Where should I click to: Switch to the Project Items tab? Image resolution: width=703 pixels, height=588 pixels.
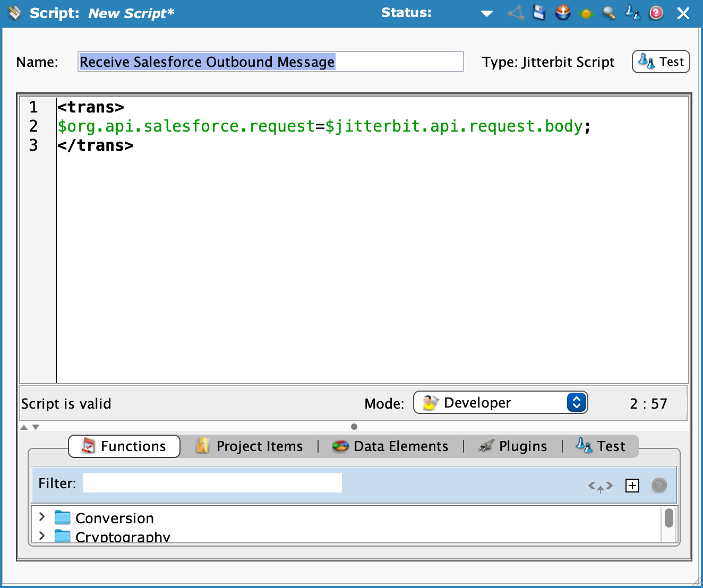pyautogui.click(x=250, y=446)
